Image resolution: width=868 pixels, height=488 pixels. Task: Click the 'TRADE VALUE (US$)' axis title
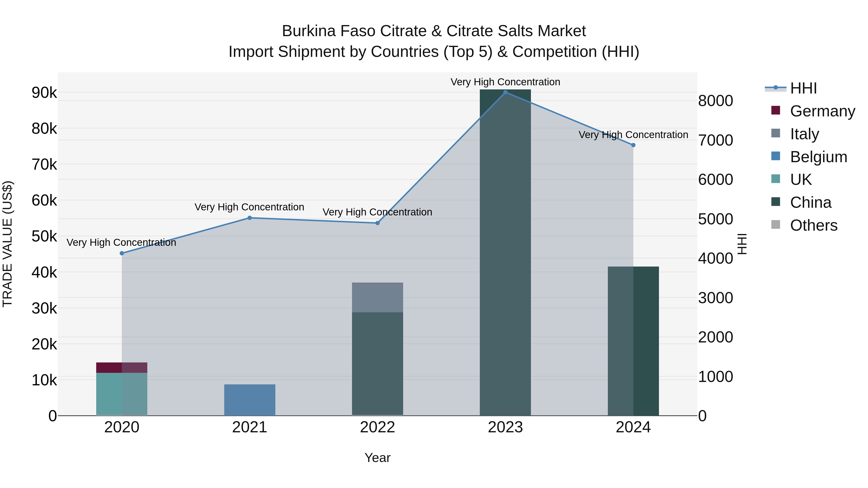point(7,244)
